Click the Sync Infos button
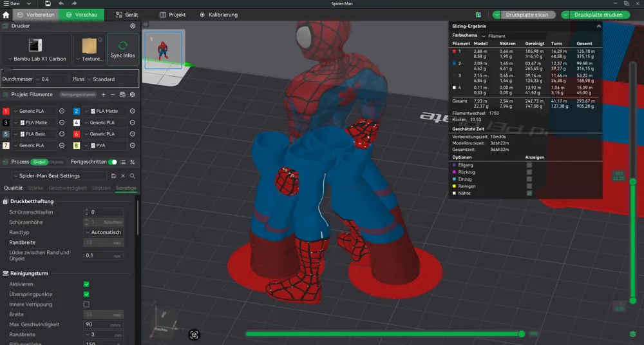 [x=123, y=50]
